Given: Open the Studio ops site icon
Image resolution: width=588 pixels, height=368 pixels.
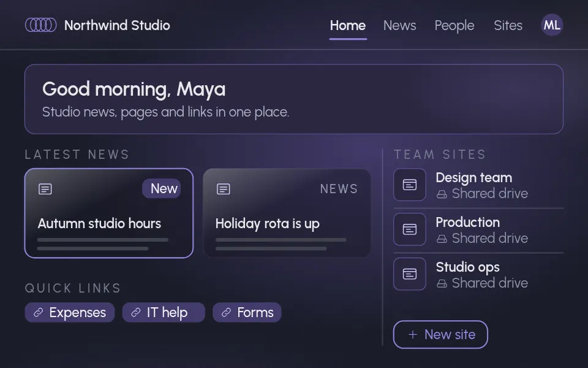Looking at the screenshot, I should (x=410, y=274).
